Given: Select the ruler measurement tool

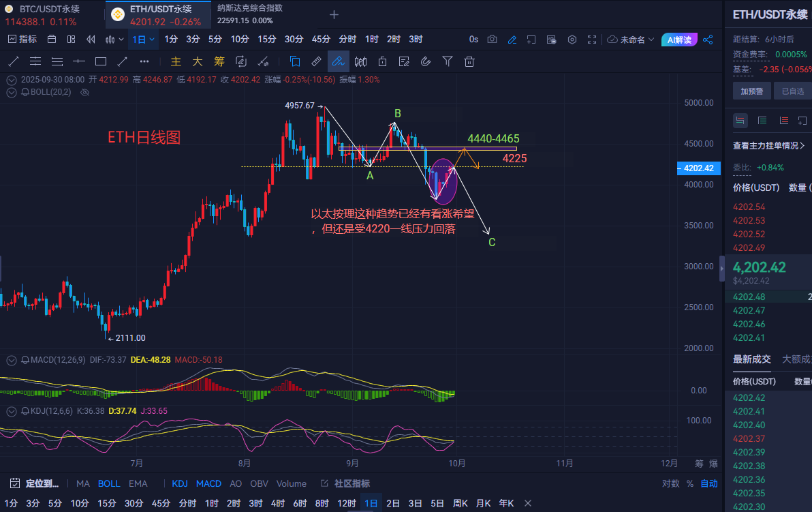Looking at the screenshot, I should point(316,61).
